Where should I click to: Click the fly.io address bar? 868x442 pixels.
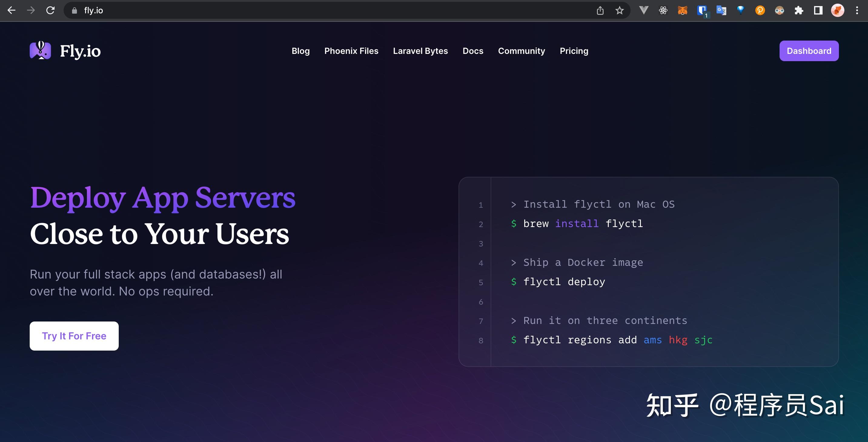pyautogui.click(x=303, y=10)
